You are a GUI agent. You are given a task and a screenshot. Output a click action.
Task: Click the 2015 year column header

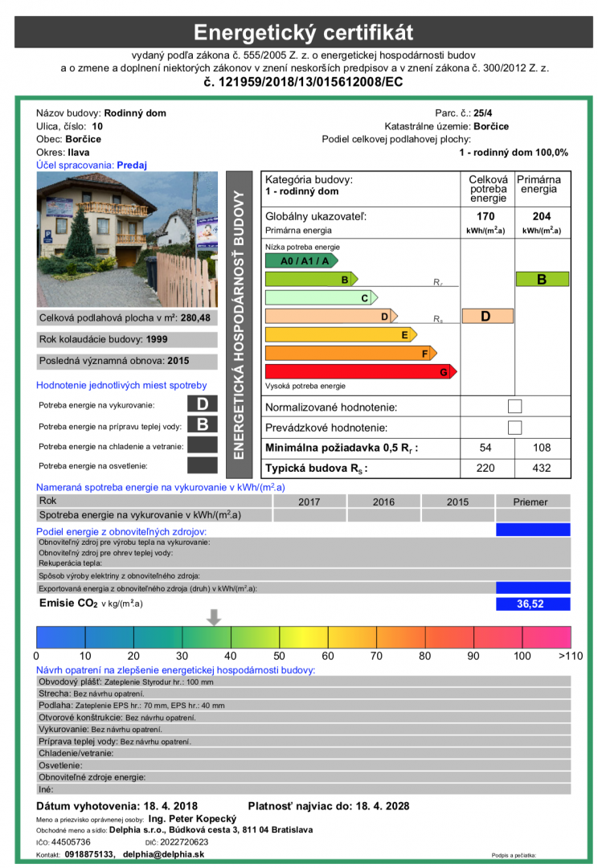[x=458, y=502]
